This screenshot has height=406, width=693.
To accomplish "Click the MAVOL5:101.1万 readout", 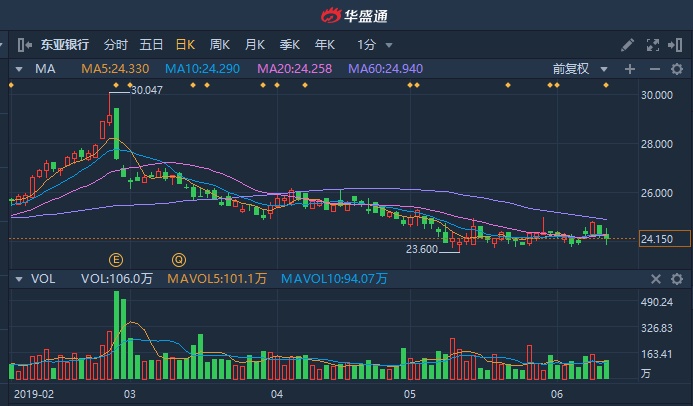I will [217, 279].
